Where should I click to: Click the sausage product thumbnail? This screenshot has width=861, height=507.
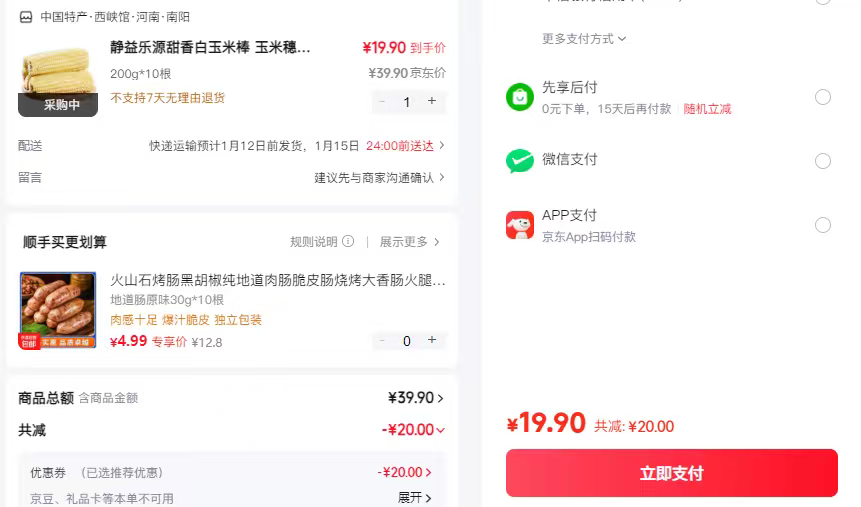(x=58, y=310)
